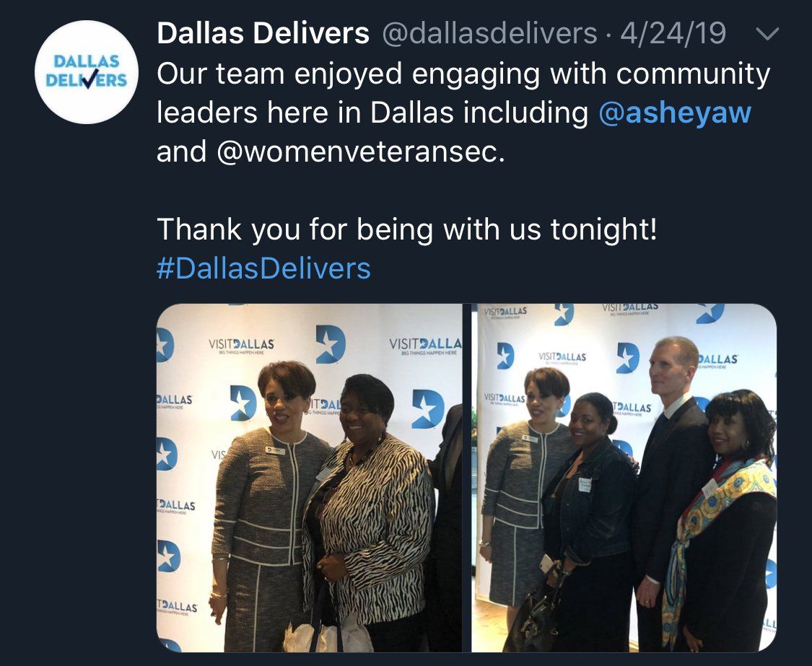
Task: Open the #DallasDelivers hashtag
Action: tap(263, 268)
